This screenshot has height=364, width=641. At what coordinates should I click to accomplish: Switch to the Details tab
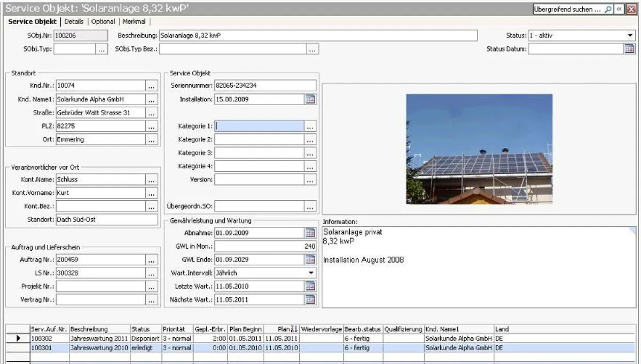click(73, 21)
